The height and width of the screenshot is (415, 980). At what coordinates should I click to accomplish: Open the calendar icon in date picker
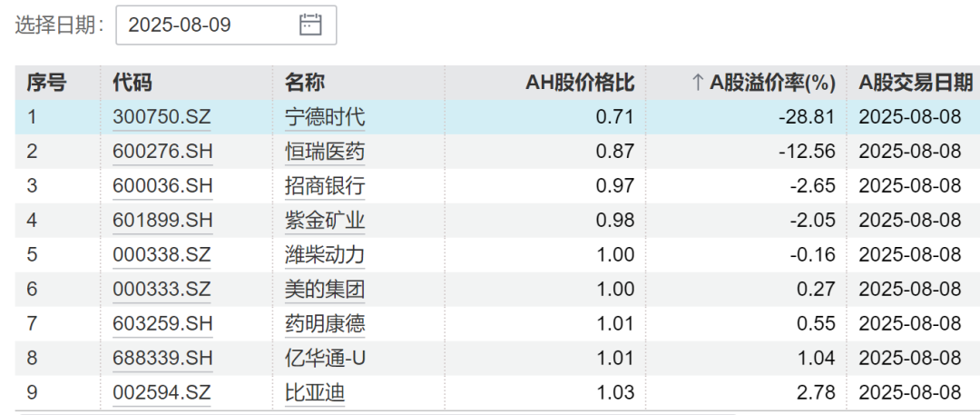[x=310, y=25]
